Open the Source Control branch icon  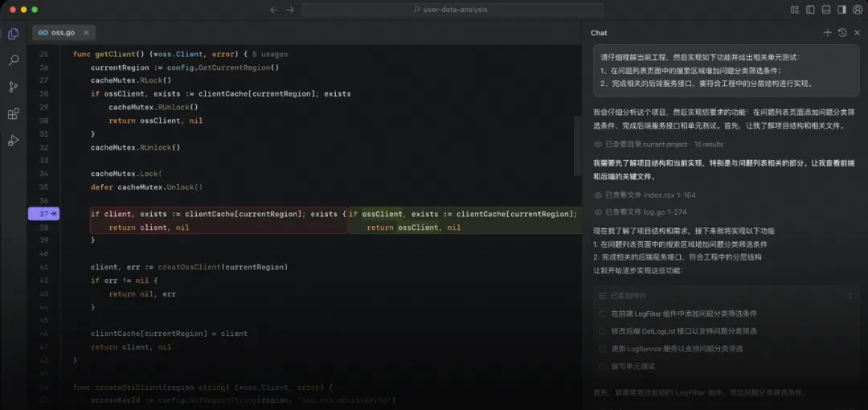[x=14, y=87]
